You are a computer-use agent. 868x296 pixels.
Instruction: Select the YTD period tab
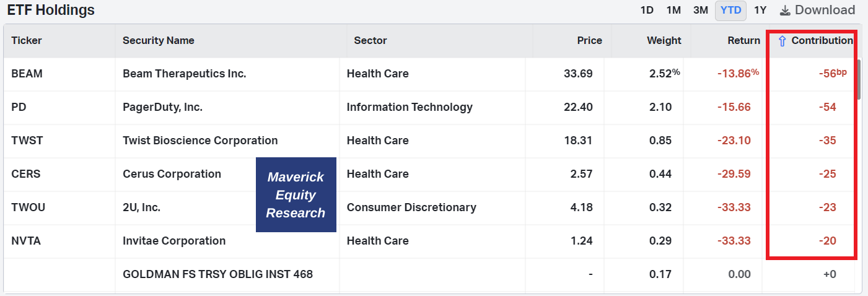(731, 11)
